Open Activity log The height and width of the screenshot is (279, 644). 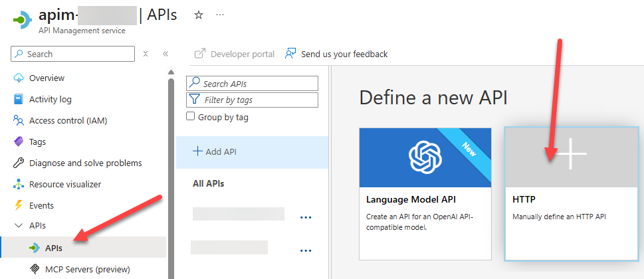(50, 99)
